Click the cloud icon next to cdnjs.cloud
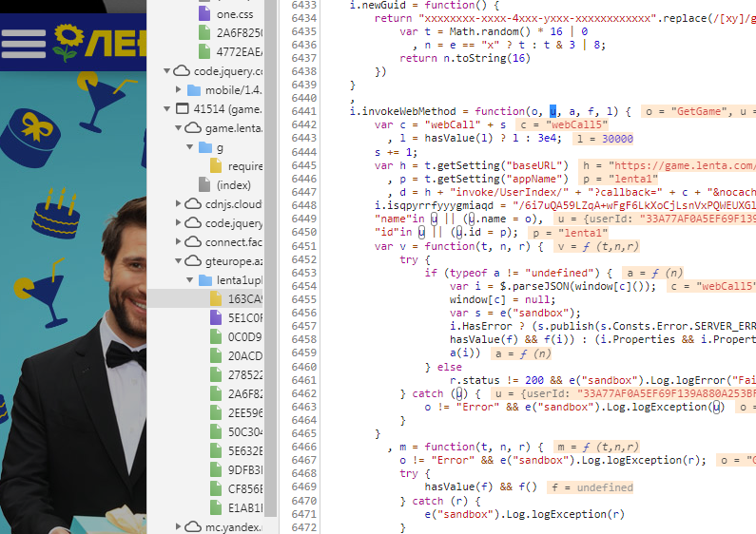 (x=193, y=204)
